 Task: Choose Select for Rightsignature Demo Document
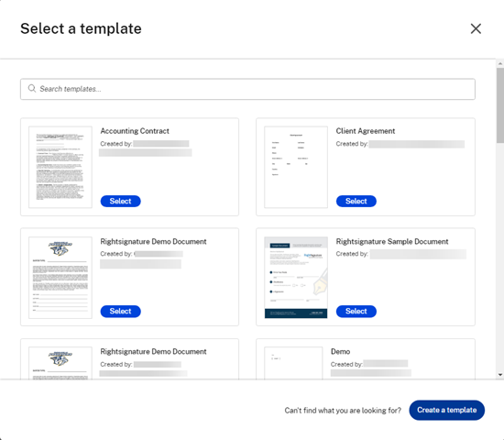coord(121,311)
